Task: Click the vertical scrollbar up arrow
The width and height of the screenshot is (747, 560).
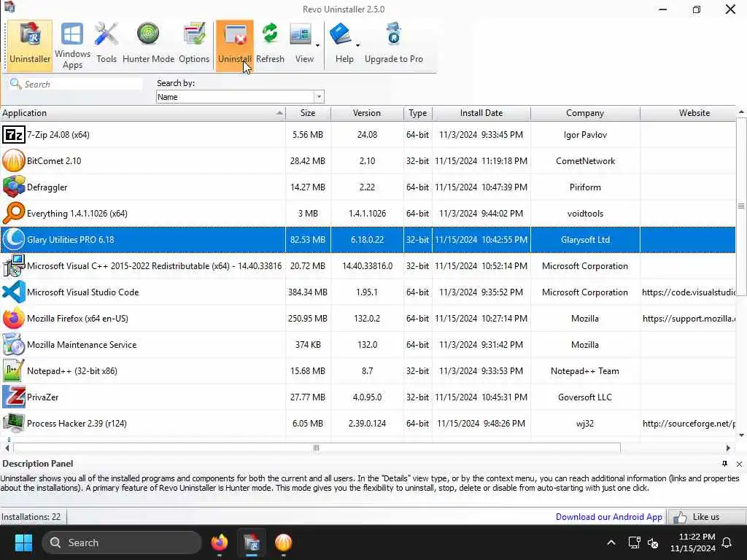Action: pos(741,112)
